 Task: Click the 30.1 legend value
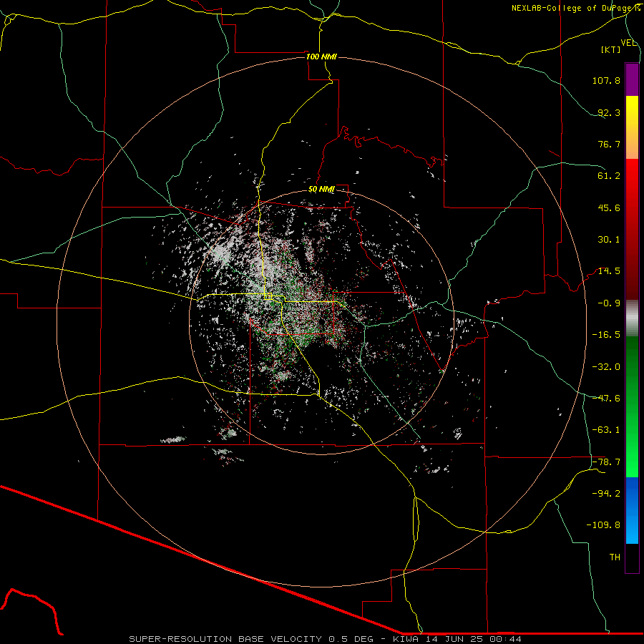point(609,240)
